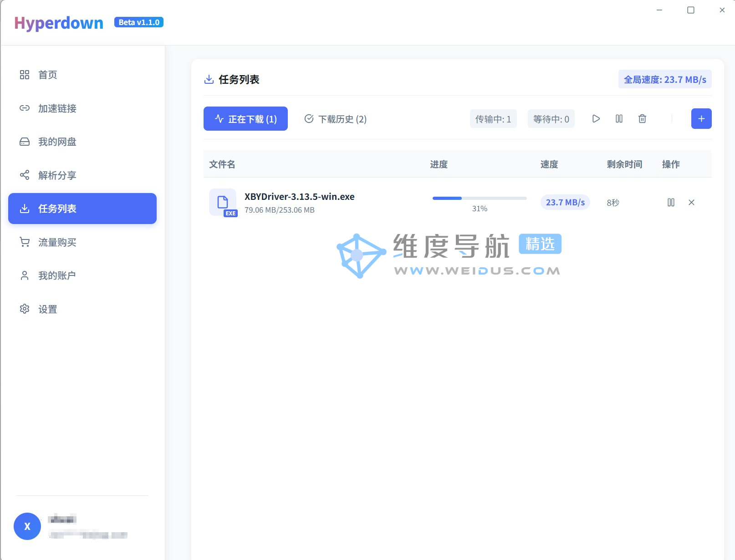Select 加速链接 in the sidebar
This screenshot has width=735, height=560.
pyautogui.click(x=57, y=108)
